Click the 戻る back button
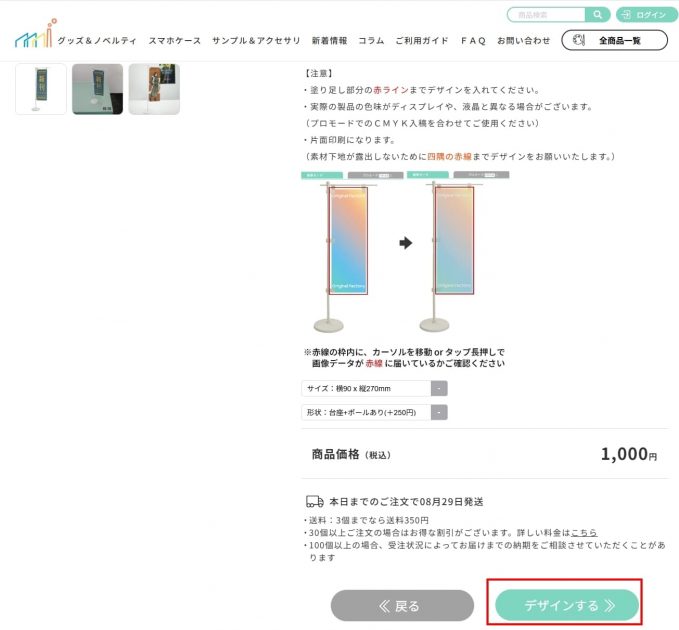Image resolution: width=679 pixels, height=630 pixels. click(x=402, y=605)
